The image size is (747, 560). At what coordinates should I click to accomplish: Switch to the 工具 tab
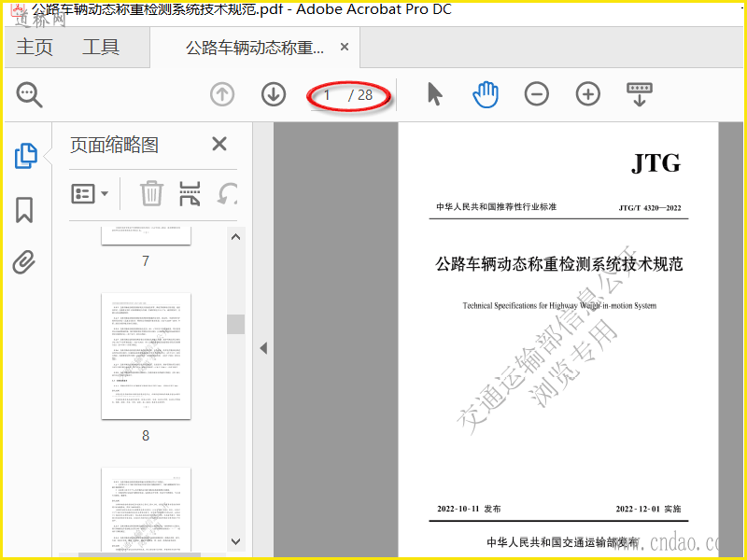(101, 48)
